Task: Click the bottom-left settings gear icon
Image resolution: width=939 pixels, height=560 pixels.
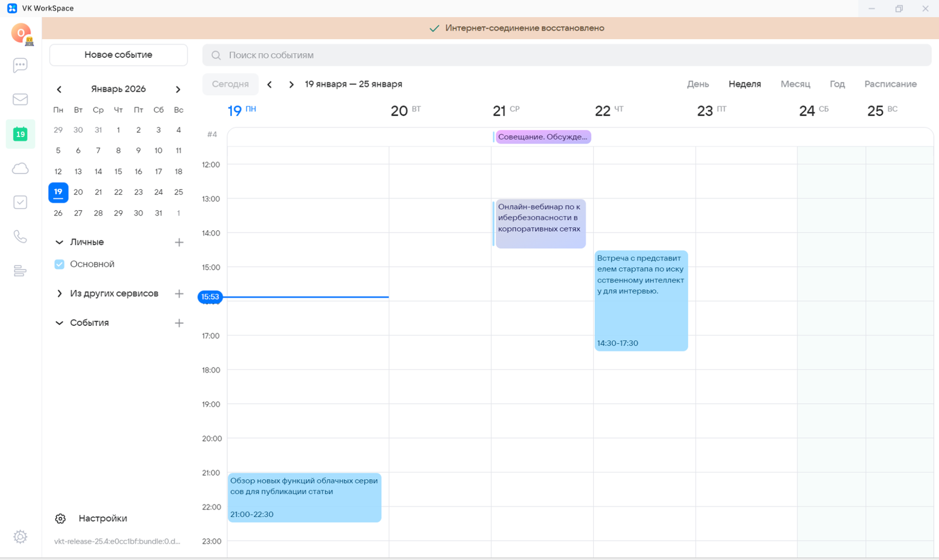Action: [x=20, y=537]
